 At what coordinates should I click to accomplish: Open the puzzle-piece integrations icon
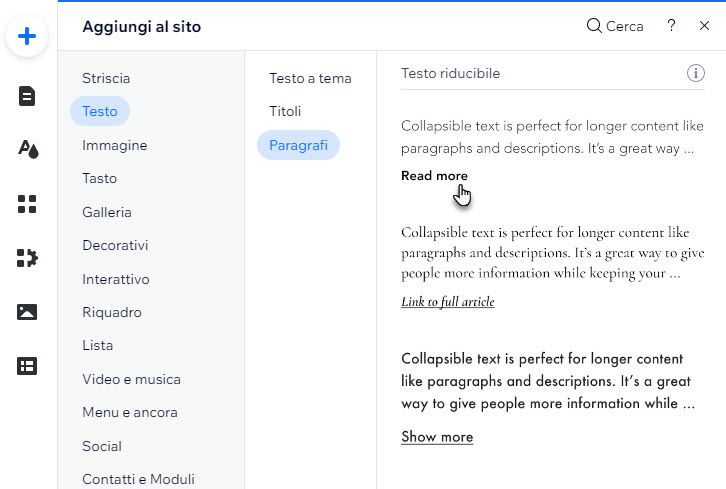[x=27, y=258]
